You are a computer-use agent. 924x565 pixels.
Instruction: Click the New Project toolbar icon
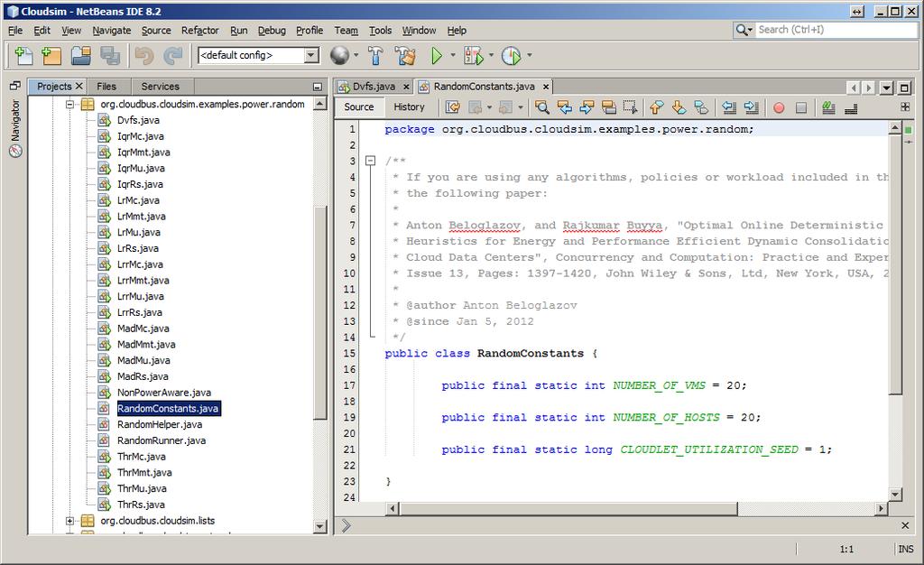pyautogui.click(x=51, y=55)
